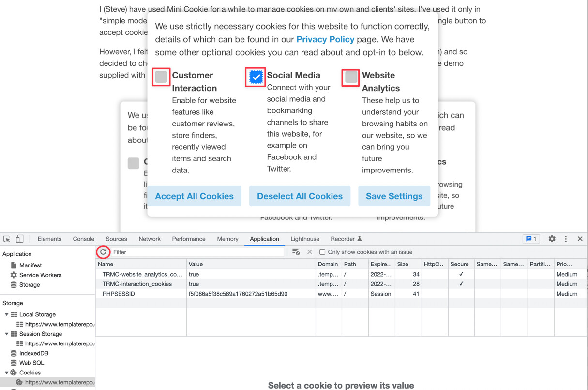Collapse the Local Storage tree node
This screenshot has height=390, width=588.
(x=7, y=314)
